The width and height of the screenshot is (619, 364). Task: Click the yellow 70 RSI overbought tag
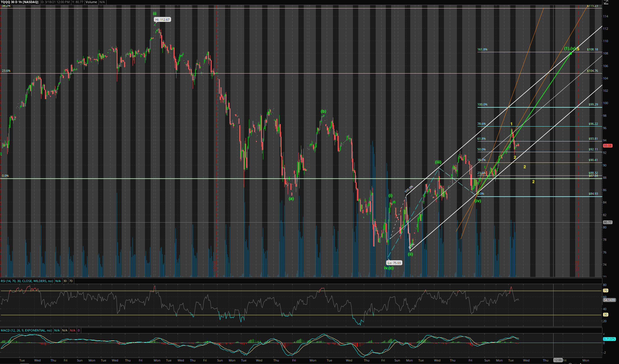[606, 291]
